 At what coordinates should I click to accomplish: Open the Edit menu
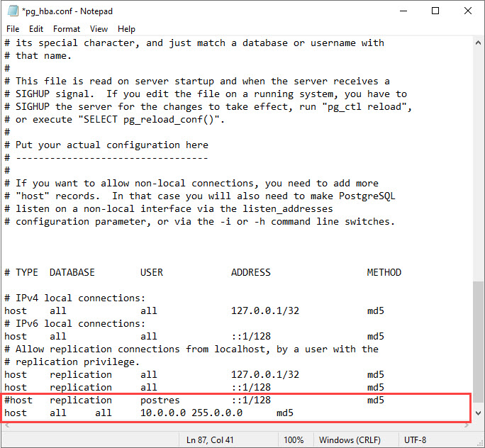pyautogui.click(x=36, y=29)
